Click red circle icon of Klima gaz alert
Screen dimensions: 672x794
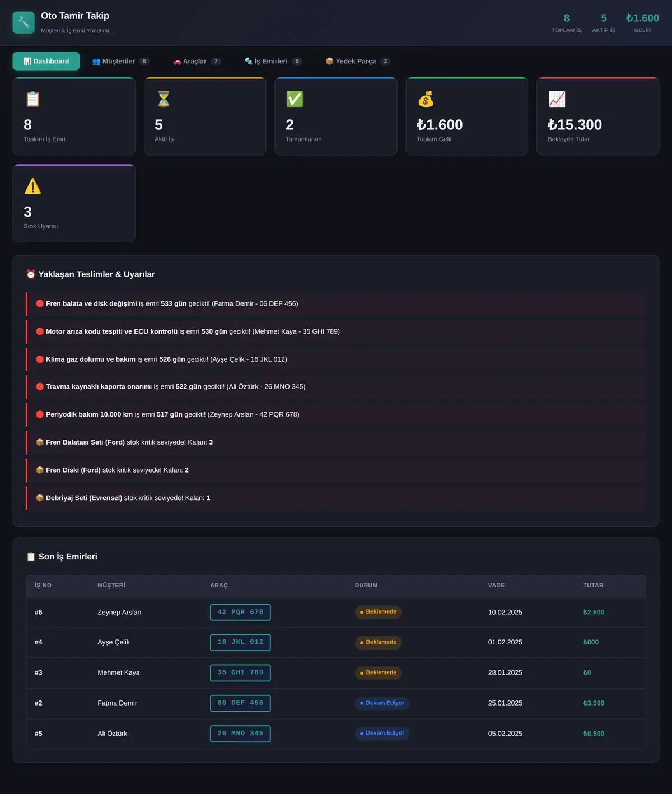(40, 359)
